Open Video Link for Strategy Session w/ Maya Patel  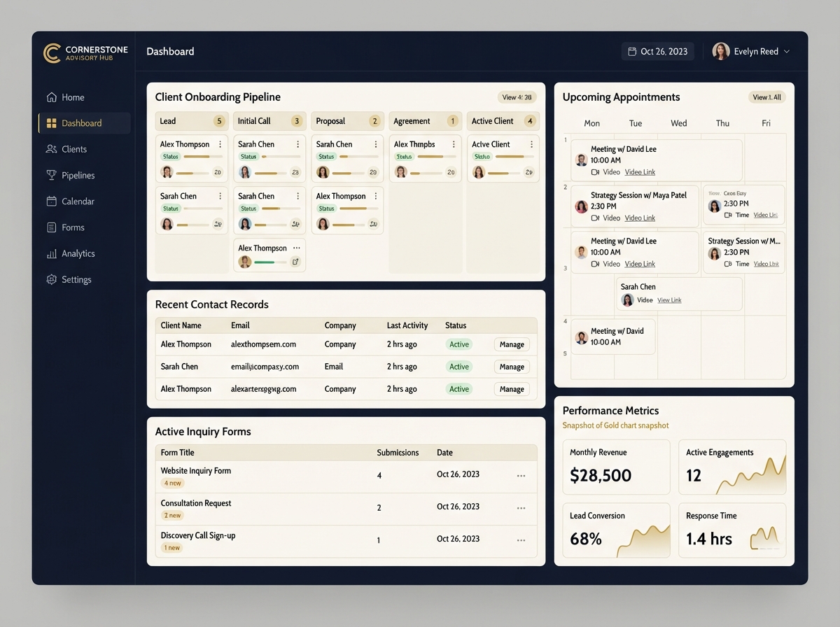pos(640,218)
